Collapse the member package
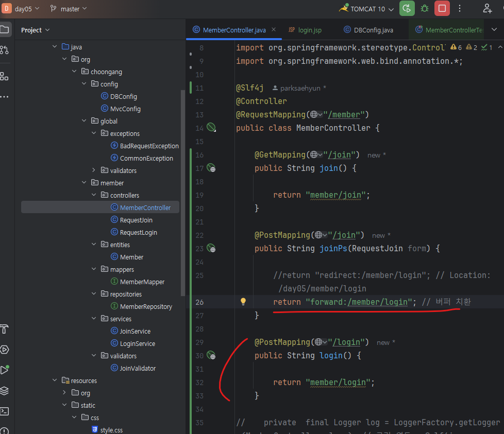 (84, 183)
